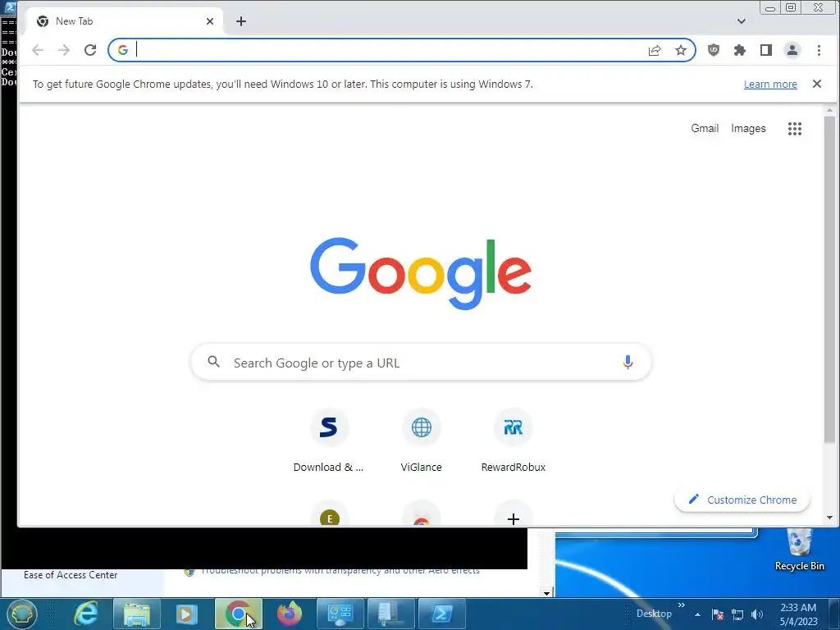Open Internet Explorer from the taskbar
Screen dimensions: 840x630
pyautogui.click(x=86, y=614)
